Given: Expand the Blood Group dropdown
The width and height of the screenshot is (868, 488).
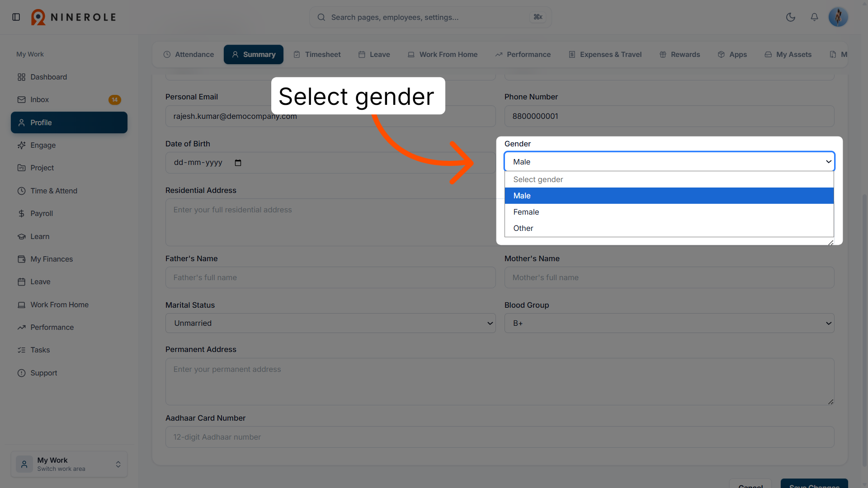Looking at the screenshot, I should tap(669, 323).
